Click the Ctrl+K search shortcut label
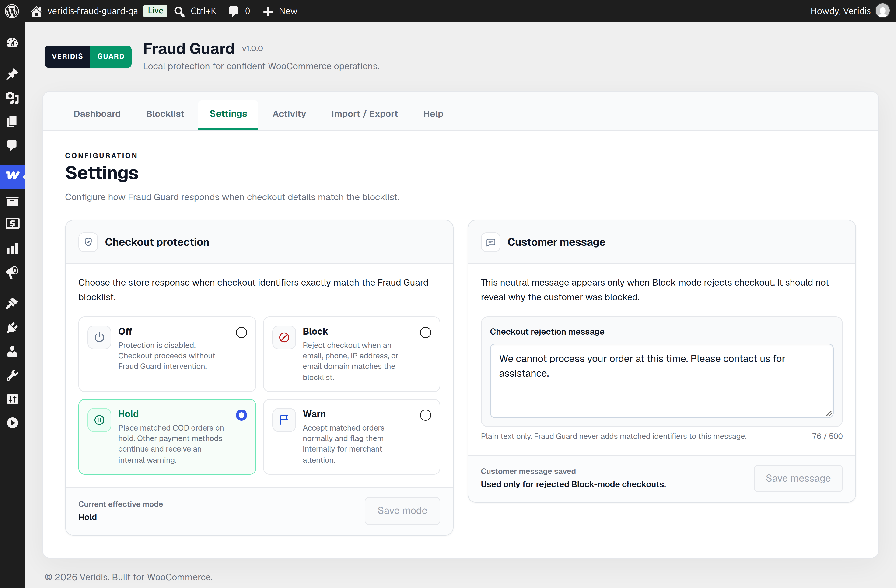Screen dimensions: 896x588 [203, 11]
